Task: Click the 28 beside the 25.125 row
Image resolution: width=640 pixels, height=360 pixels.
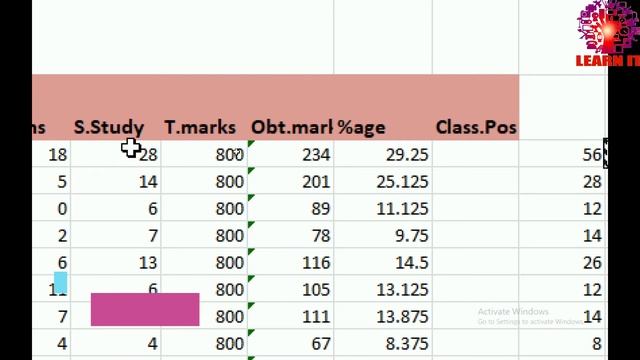Action: click(563, 181)
